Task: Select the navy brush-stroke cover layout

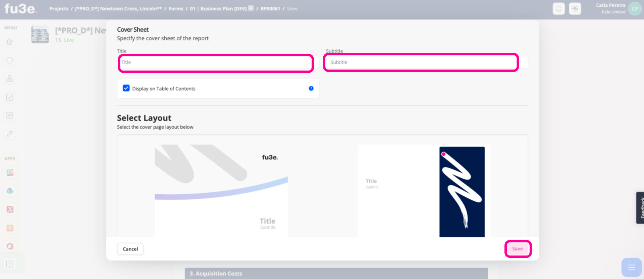Action: point(424,191)
